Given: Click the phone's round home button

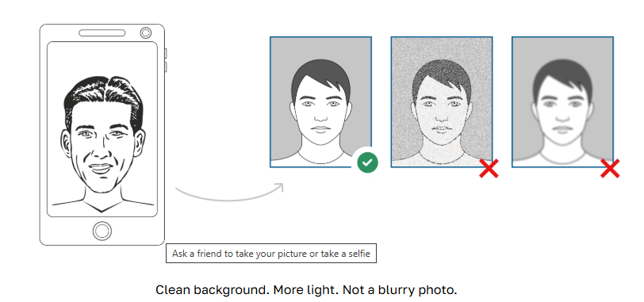Looking at the screenshot, I should tap(102, 231).
